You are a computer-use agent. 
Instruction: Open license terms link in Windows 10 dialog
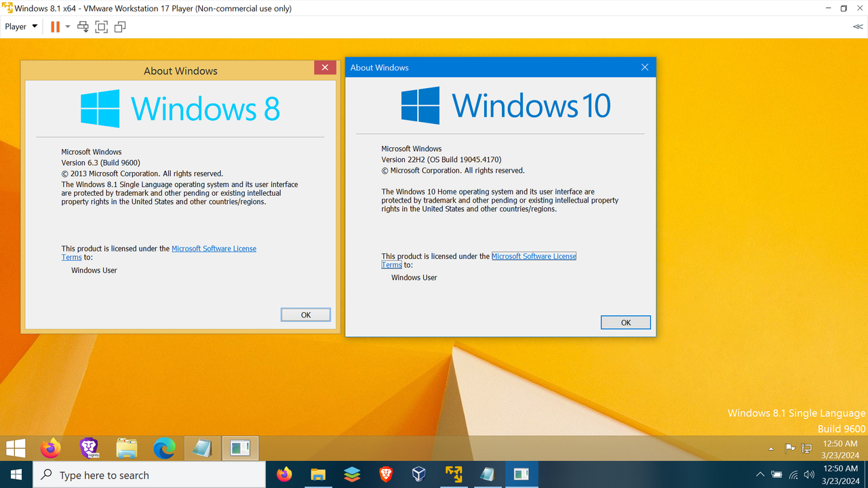[x=534, y=256]
